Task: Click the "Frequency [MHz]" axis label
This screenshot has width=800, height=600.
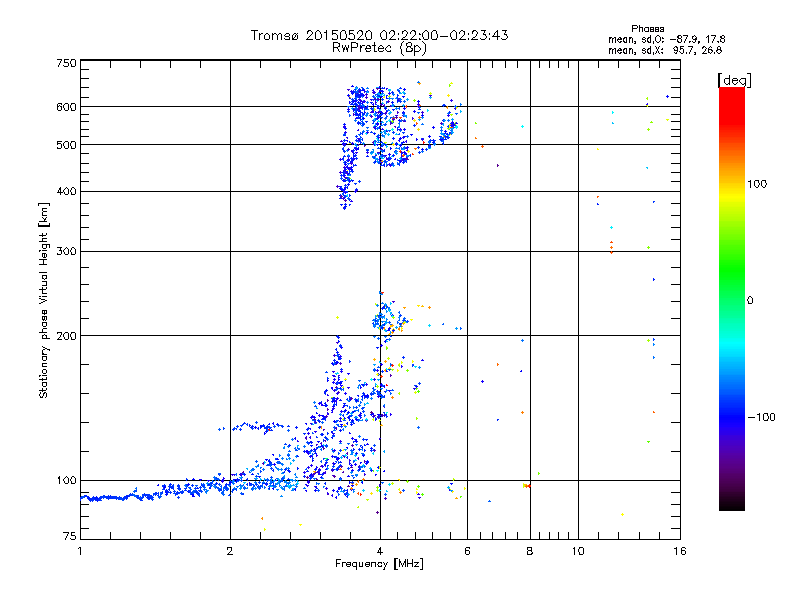Action: click(379, 564)
